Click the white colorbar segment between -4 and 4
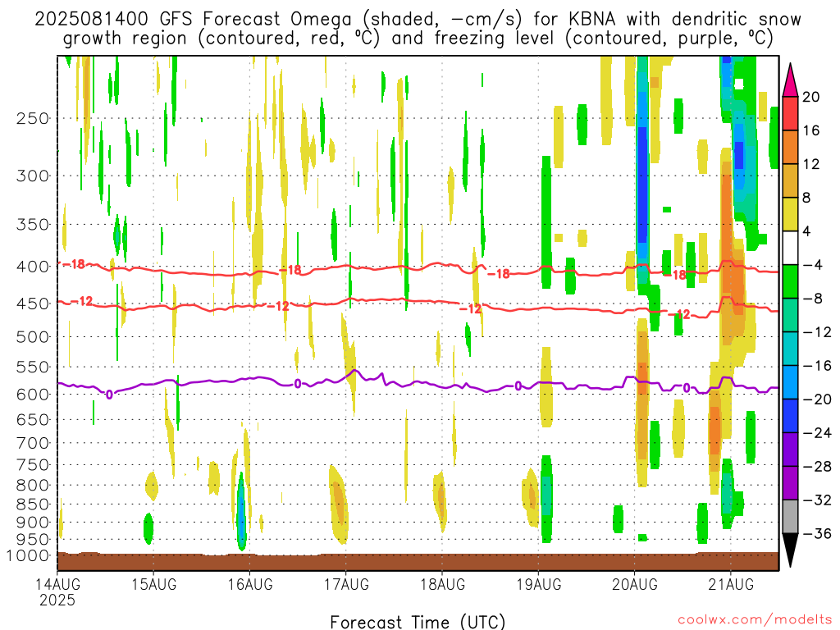840x630 pixels. tap(790, 248)
